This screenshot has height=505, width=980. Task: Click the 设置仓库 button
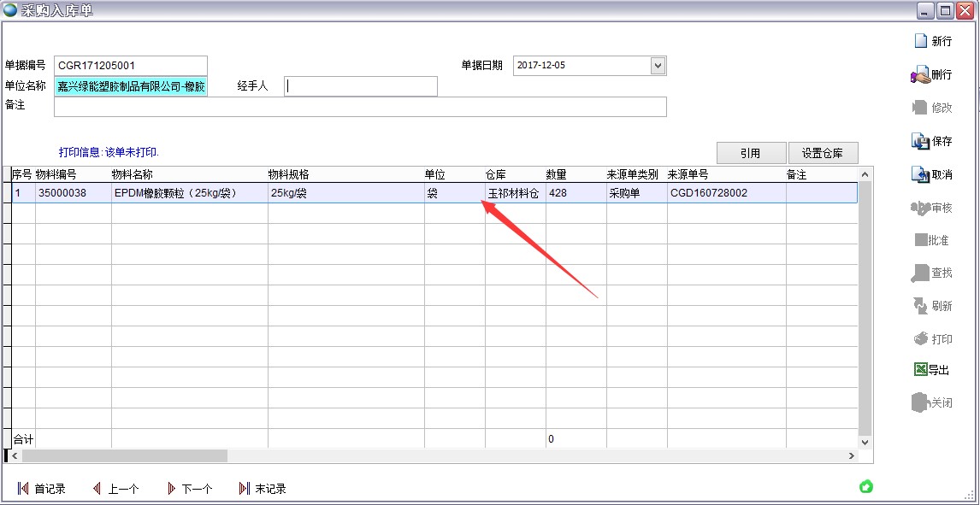pos(823,153)
